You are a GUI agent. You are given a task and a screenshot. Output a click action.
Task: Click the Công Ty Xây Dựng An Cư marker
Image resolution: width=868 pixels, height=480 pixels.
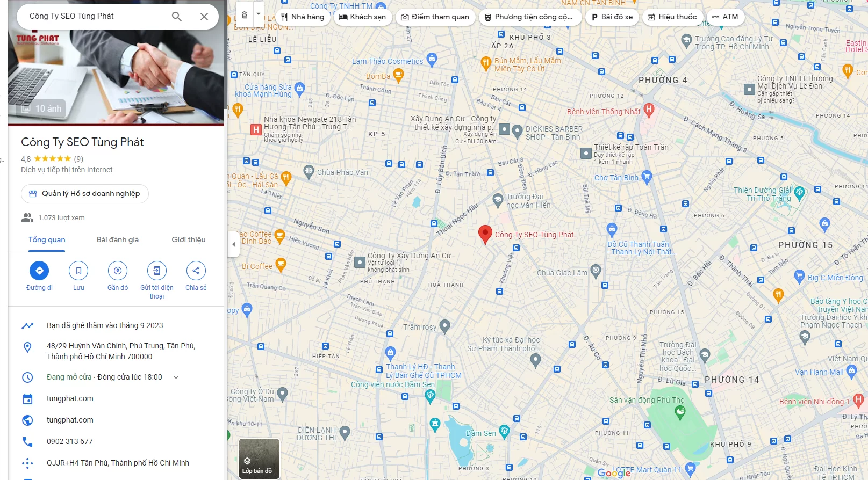point(360,262)
